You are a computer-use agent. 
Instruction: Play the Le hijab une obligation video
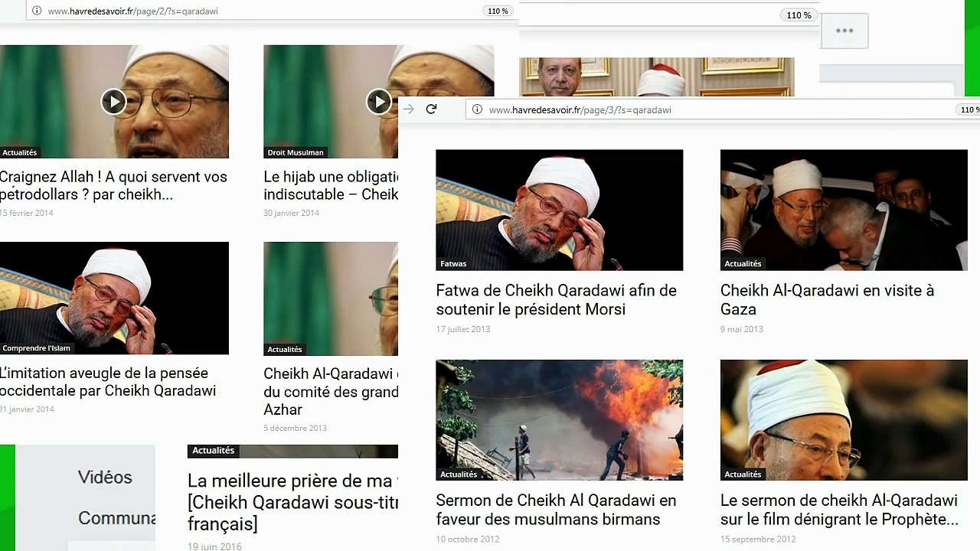[378, 102]
